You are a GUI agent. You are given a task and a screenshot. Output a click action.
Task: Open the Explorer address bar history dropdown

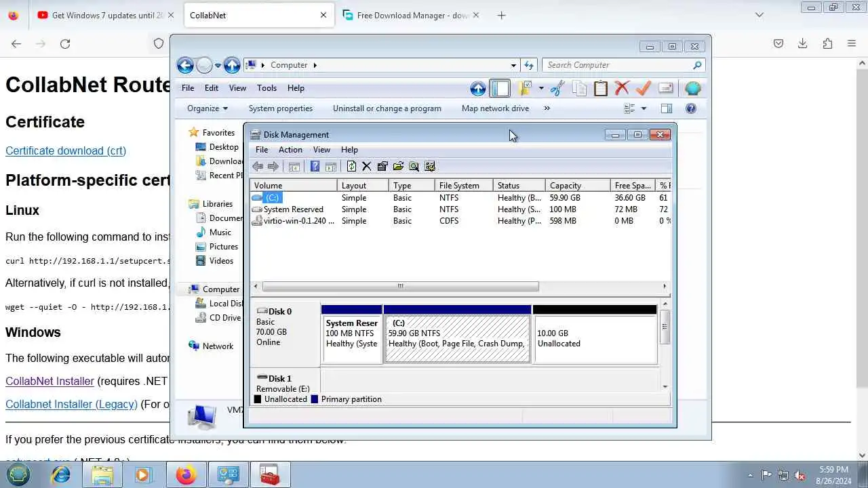513,65
